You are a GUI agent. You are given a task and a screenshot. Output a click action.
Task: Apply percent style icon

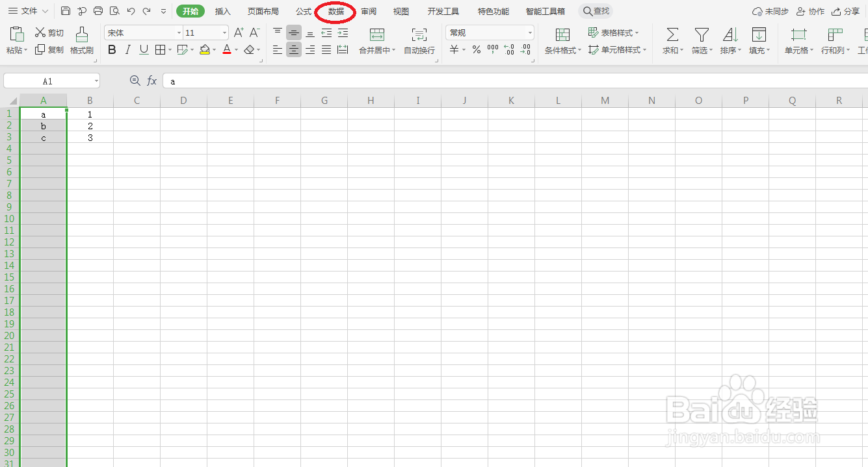point(477,50)
